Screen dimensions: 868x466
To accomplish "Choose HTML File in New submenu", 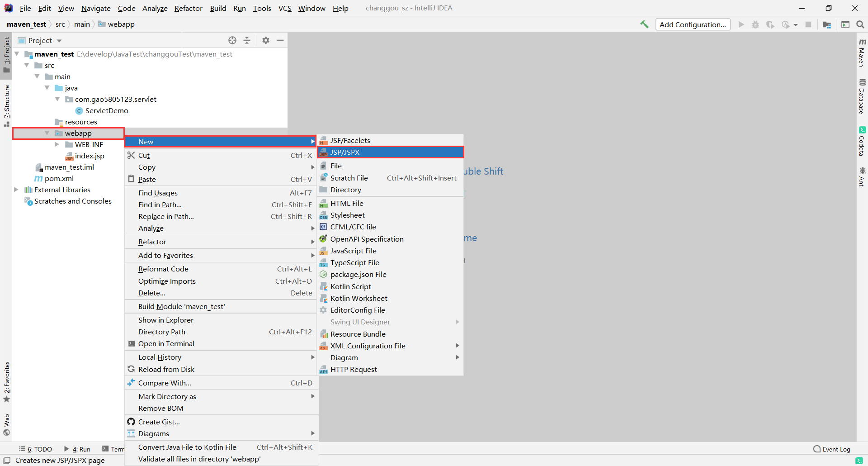I will tap(391, 203).
